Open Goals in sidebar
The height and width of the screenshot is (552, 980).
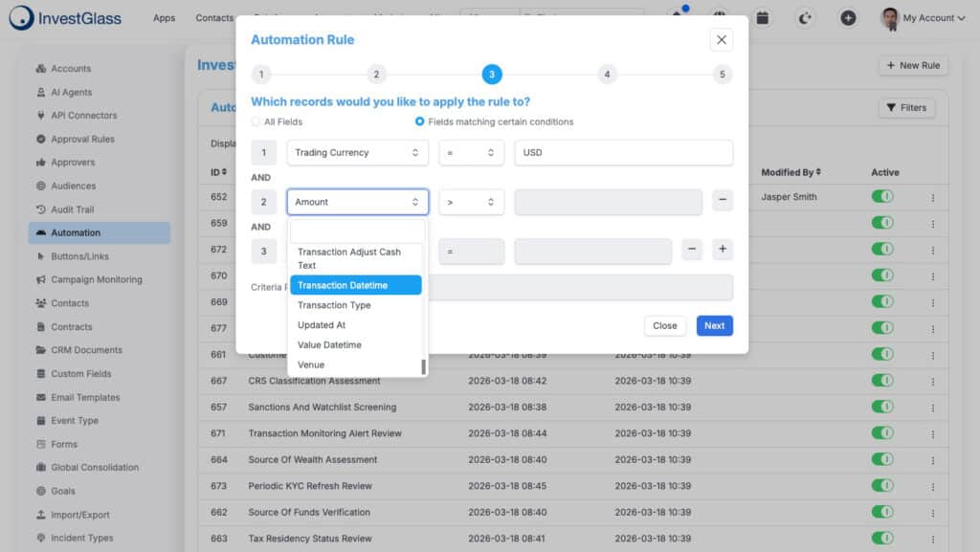pos(56,492)
